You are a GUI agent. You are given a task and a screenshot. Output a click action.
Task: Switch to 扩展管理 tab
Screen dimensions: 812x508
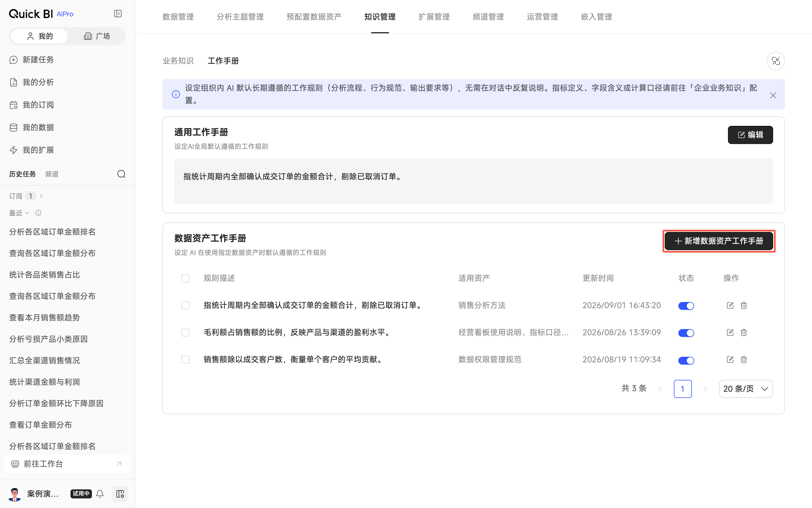tap(434, 17)
